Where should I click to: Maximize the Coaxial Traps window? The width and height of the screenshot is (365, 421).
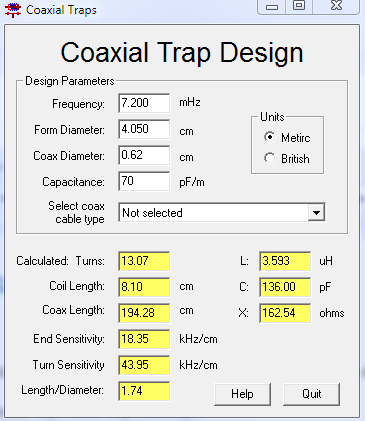tap(299, 6)
